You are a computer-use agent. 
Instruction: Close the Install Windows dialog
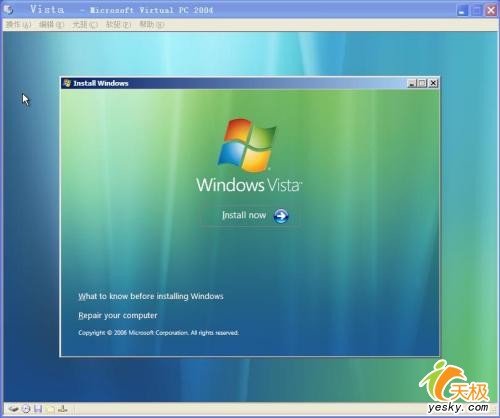tap(433, 83)
